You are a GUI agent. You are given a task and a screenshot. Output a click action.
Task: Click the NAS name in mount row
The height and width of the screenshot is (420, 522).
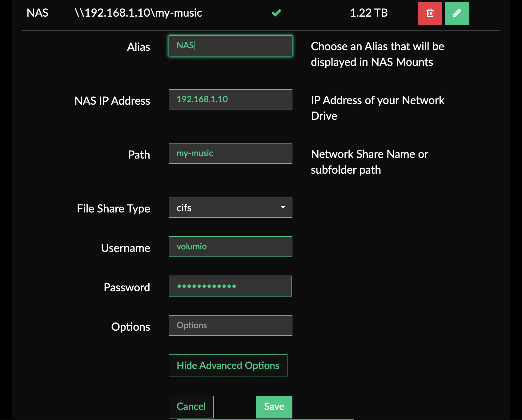coord(38,13)
